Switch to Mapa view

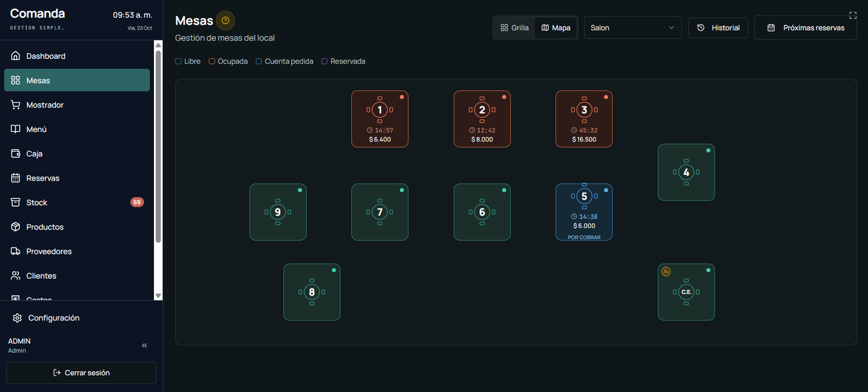point(556,28)
